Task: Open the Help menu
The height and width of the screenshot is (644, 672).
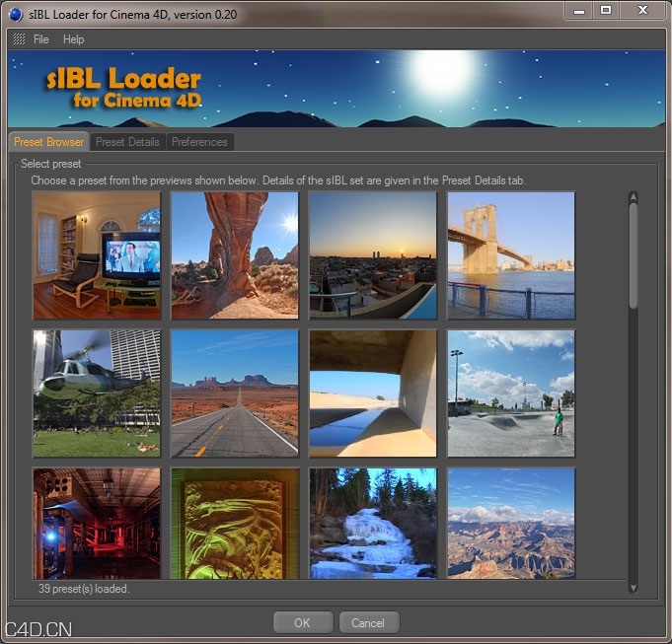Action: point(73,39)
